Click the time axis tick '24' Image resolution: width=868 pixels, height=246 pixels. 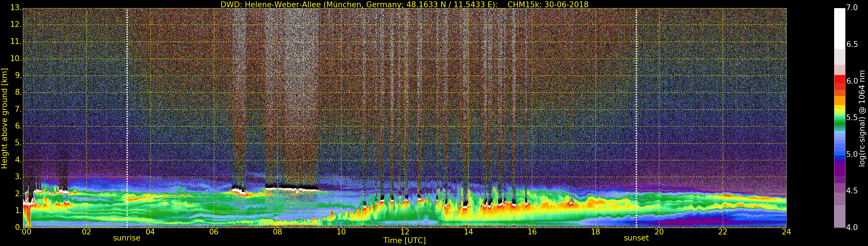pos(786,232)
